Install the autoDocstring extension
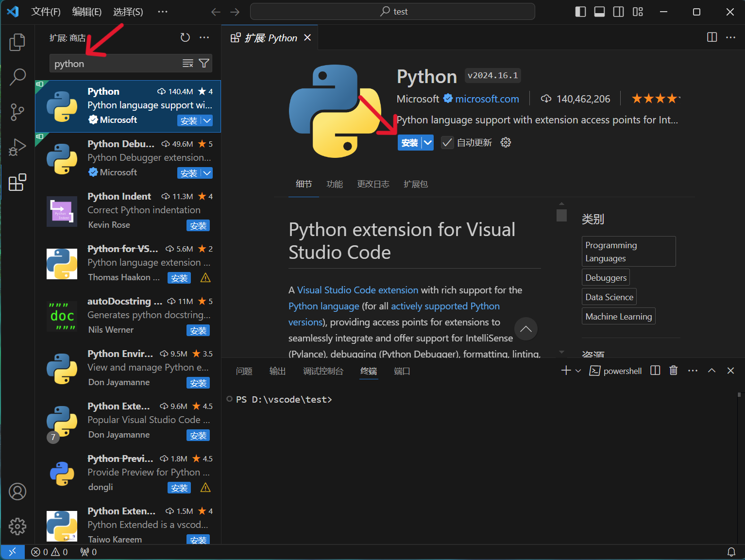 (x=198, y=330)
